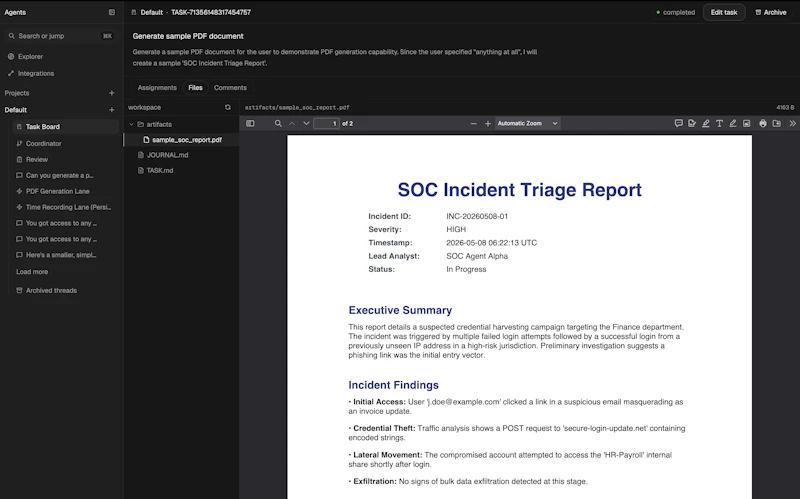The height and width of the screenshot is (499, 800).
Task: Open find-in-document search in PDF viewer
Action: [x=278, y=123]
